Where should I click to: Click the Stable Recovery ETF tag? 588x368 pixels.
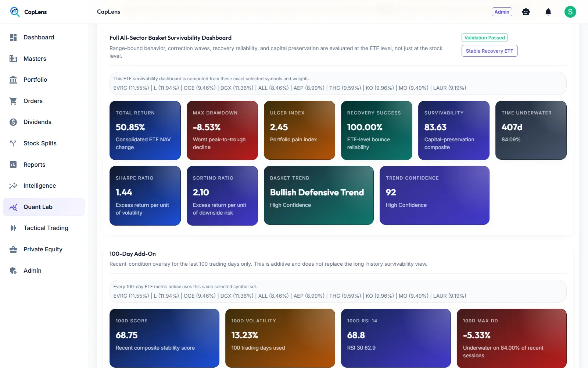point(490,51)
